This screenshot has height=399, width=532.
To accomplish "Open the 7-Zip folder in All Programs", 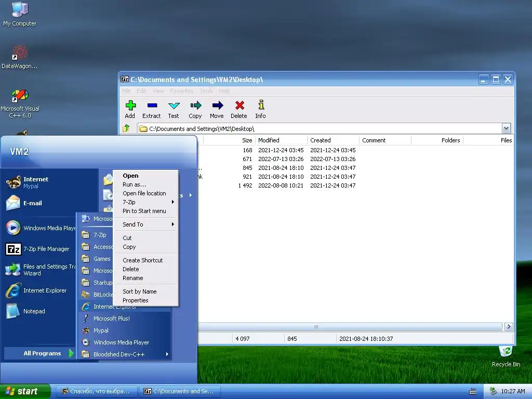I will pyautogui.click(x=96, y=234).
